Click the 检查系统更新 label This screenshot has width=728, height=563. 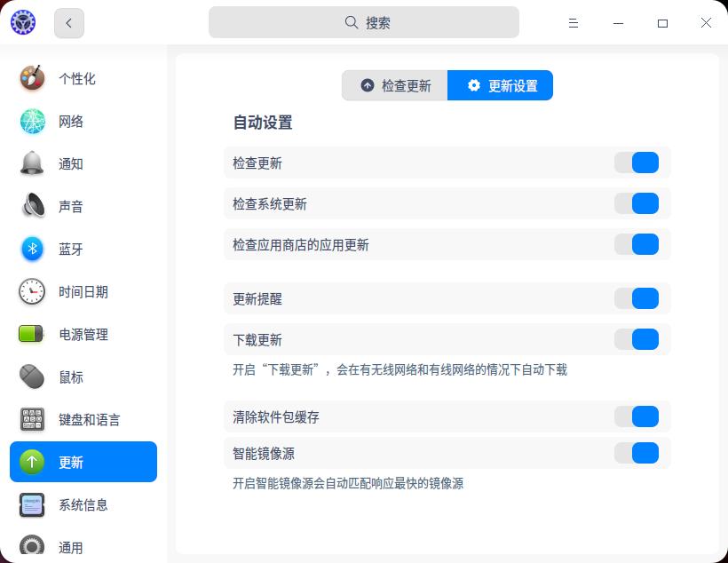click(270, 204)
